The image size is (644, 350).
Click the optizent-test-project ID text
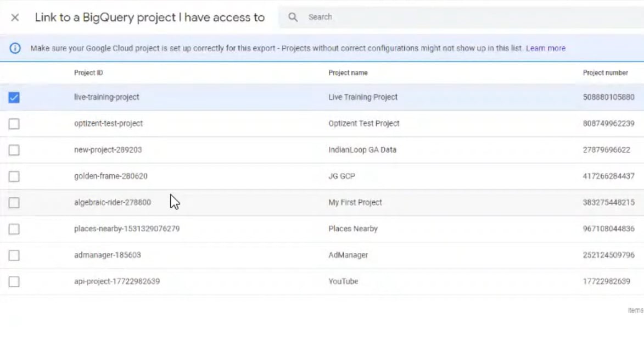[x=108, y=123]
